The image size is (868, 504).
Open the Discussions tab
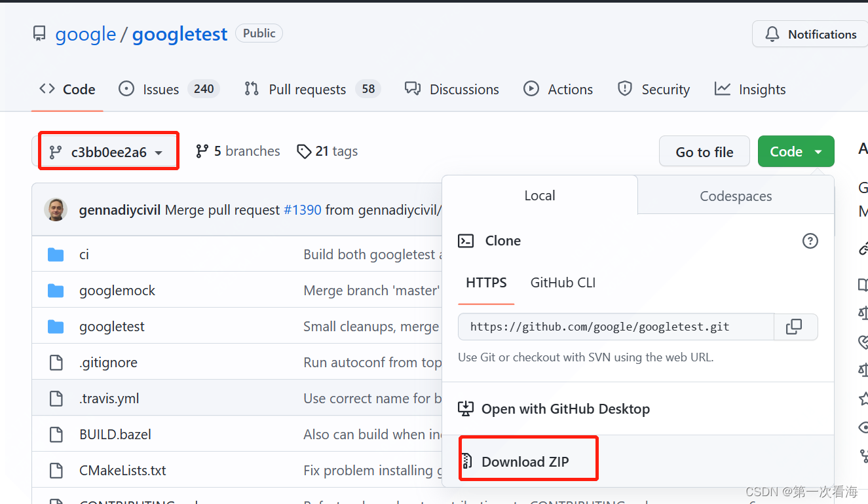pyautogui.click(x=451, y=89)
